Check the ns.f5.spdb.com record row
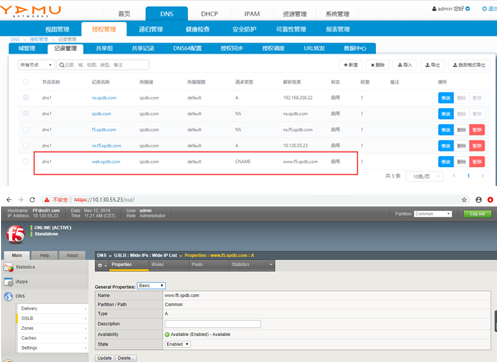 tap(26, 145)
